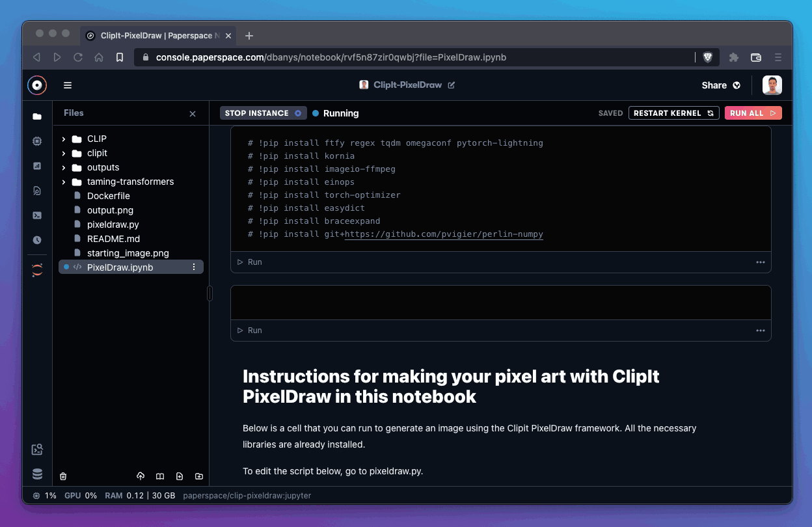Open the hamburger menu in top bar
This screenshot has height=527, width=812.
68,85
